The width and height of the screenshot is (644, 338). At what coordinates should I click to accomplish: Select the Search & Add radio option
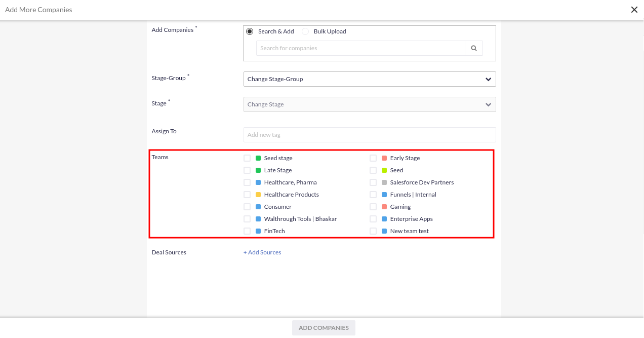click(250, 31)
